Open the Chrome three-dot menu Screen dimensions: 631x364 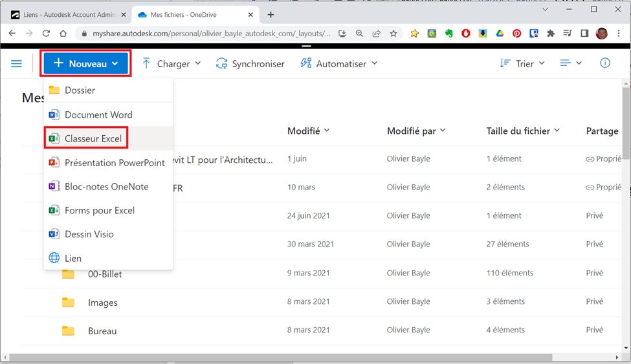[x=619, y=34]
